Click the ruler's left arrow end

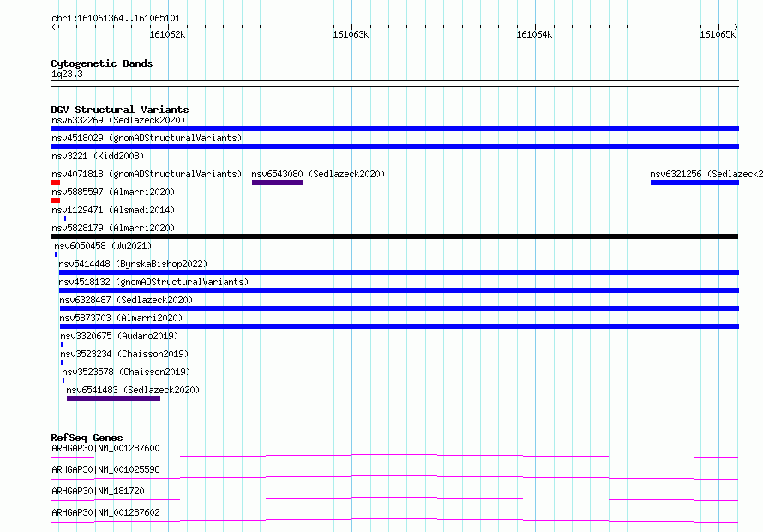[x=53, y=27]
